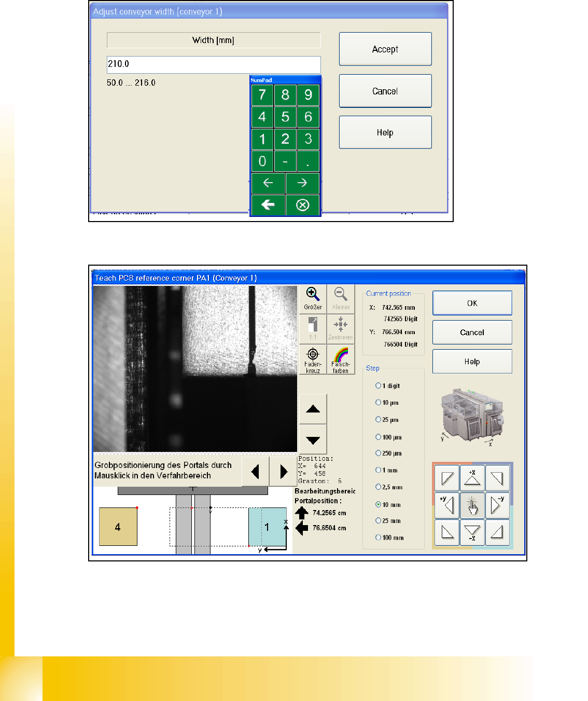Click the NumPad circled X clear key
This screenshot has width=588, height=701.
pos(302,205)
